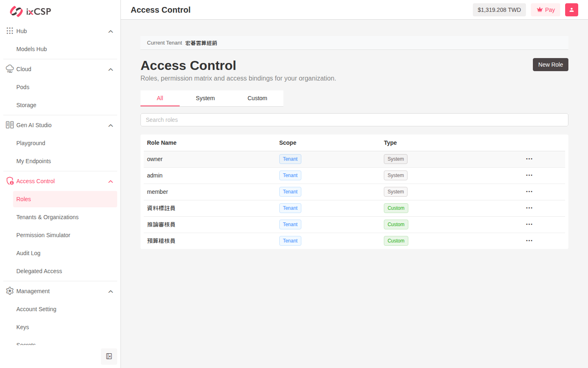Switch to the Custom roles tab
Image resolution: width=588 pixels, height=368 pixels.
pyautogui.click(x=257, y=98)
